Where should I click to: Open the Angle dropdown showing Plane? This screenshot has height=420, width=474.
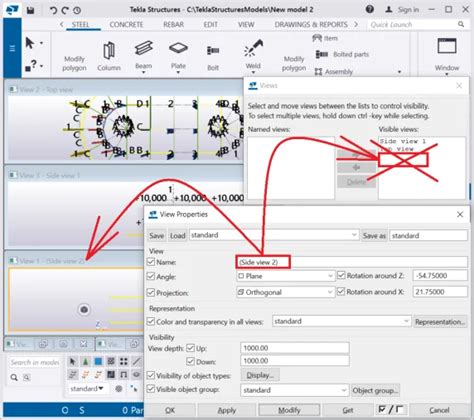coord(285,276)
